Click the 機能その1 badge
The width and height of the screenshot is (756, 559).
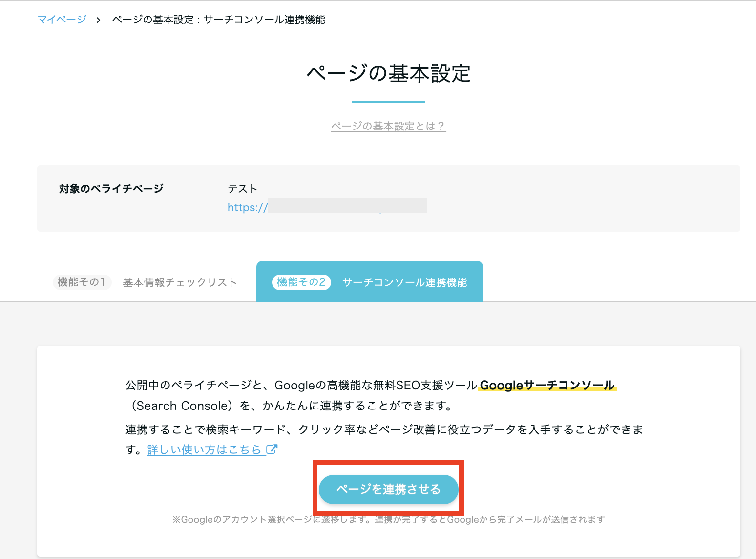82,282
